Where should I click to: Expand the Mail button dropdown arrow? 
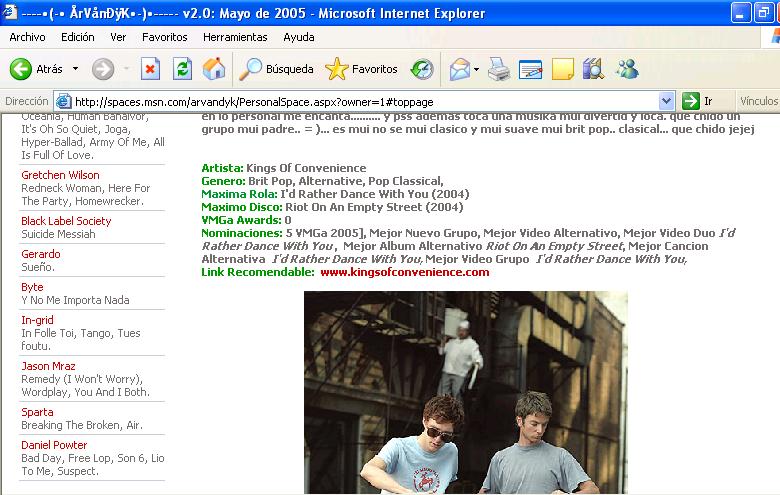[476, 69]
